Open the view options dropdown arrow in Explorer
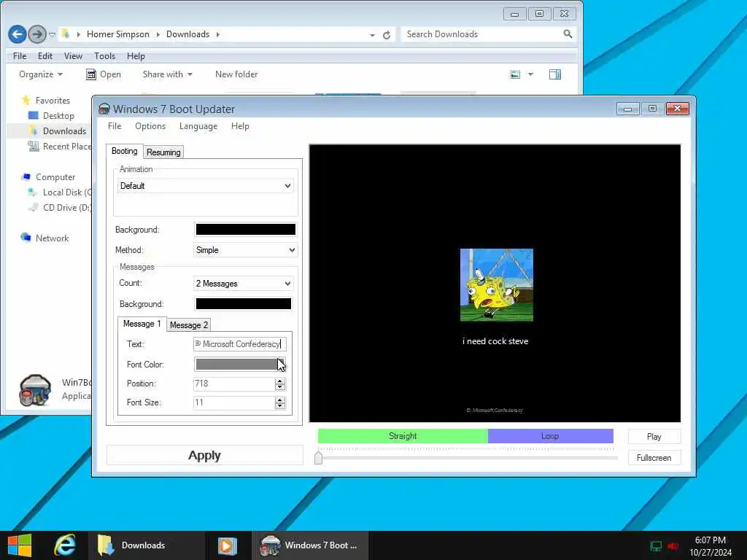Image resolution: width=747 pixels, height=560 pixels. (x=530, y=74)
